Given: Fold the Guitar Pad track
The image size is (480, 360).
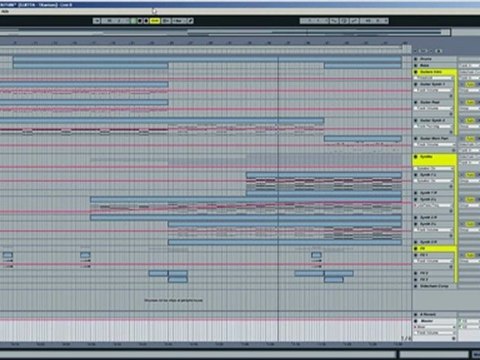Looking at the screenshot, I should [416, 102].
